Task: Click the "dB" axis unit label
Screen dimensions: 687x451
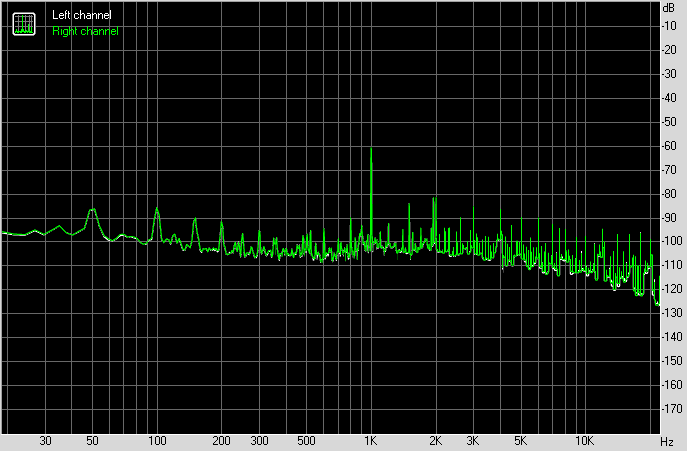Action: [x=669, y=8]
